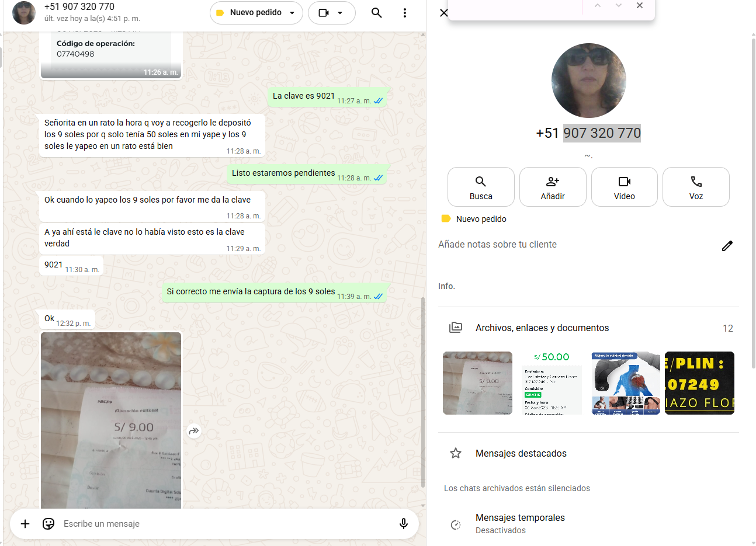
Task: Forward the receipt image using arrow icon
Action: coord(194,431)
